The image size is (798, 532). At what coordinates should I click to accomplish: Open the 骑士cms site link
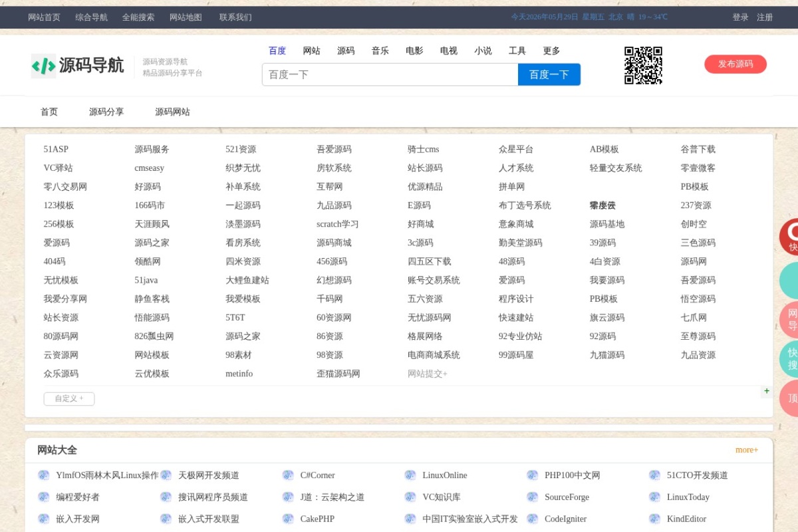424,150
